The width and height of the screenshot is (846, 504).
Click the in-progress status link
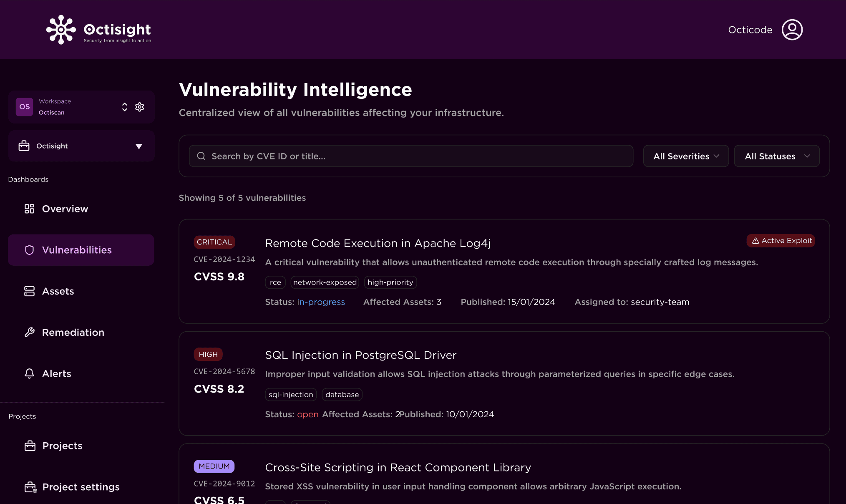tap(321, 302)
